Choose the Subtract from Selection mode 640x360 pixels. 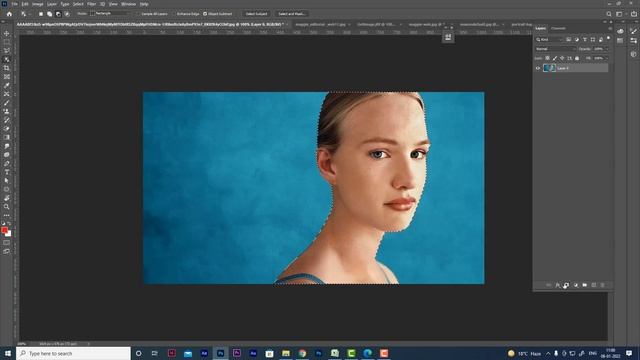(x=58, y=14)
